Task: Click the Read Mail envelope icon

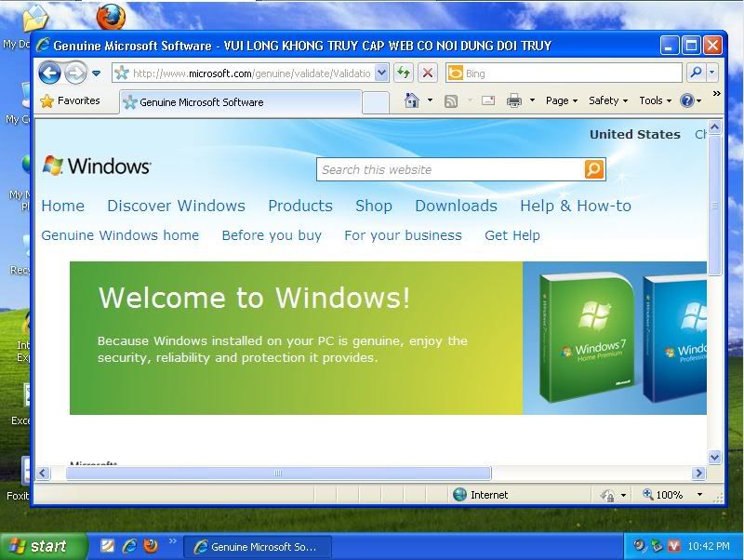Action: [487, 100]
